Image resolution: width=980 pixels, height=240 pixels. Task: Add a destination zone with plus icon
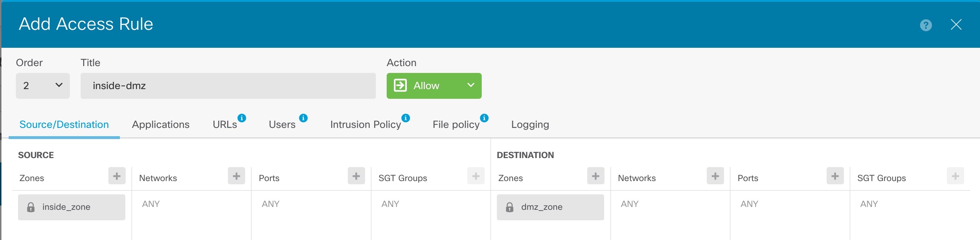coord(595,176)
